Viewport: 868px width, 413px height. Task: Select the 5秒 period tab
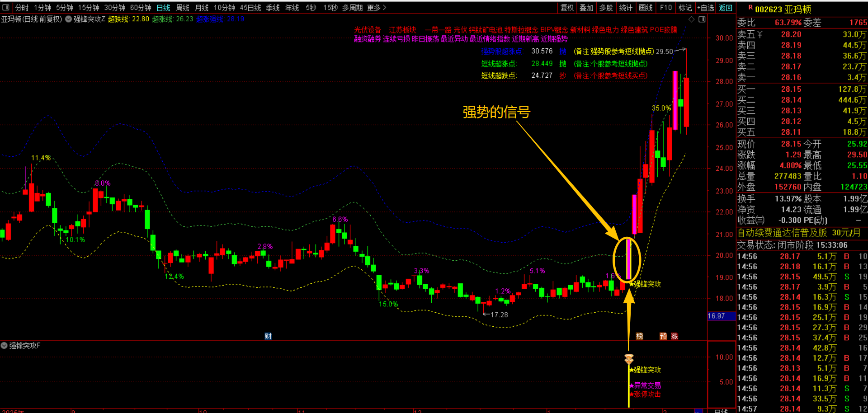[311, 8]
